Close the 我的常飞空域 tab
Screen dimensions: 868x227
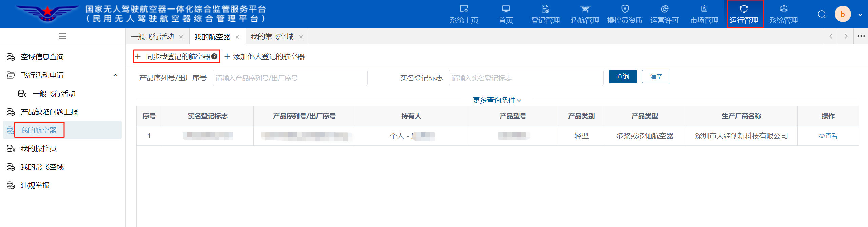(301, 37)
